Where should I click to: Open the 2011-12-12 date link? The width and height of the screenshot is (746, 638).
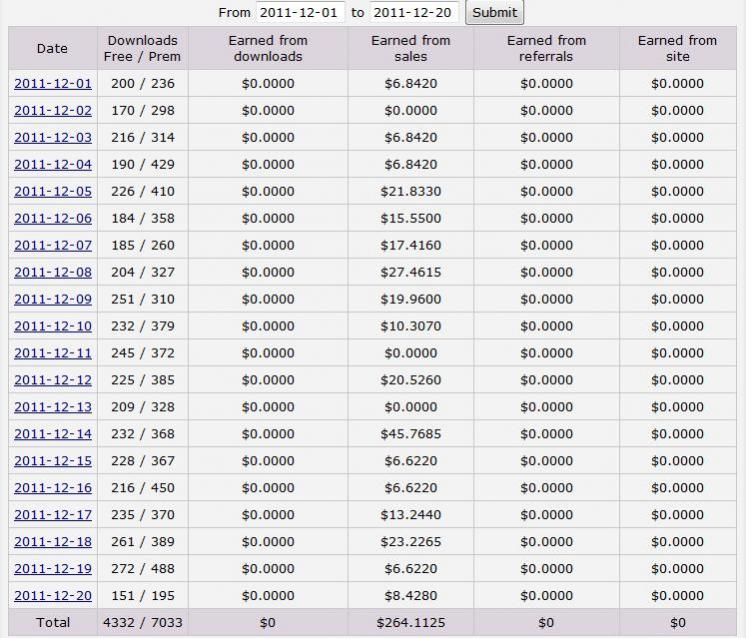53,380
